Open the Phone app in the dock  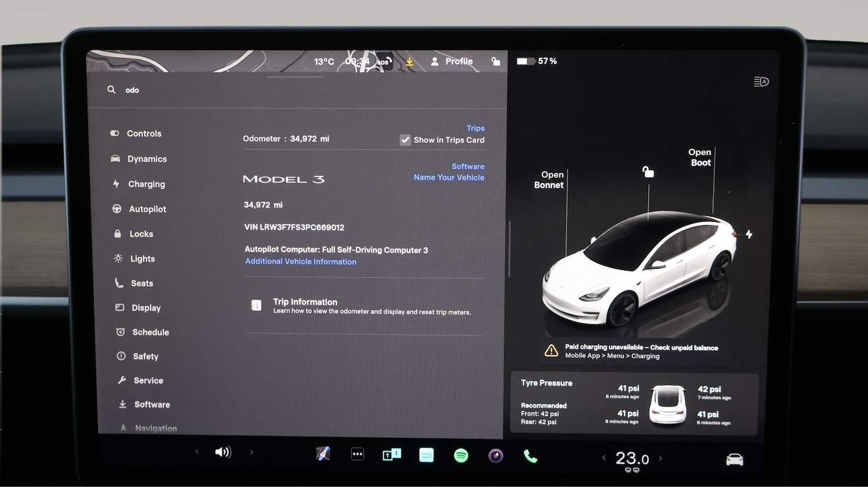(x=531, y=455)
